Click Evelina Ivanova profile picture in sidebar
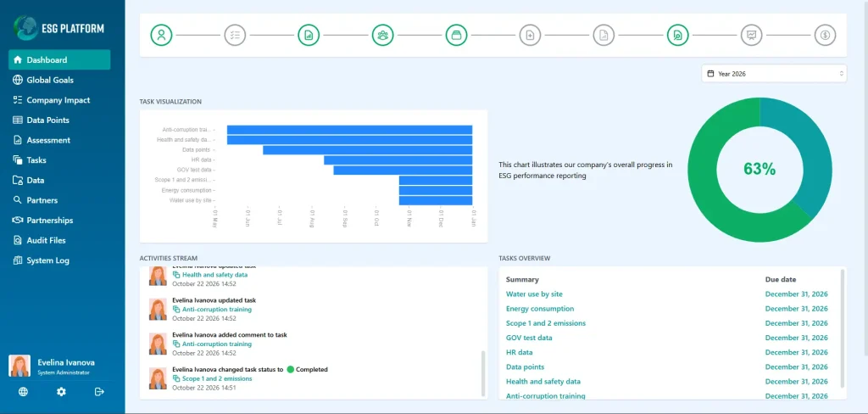This screenshot has height=414, width=868. click(19, 366)
